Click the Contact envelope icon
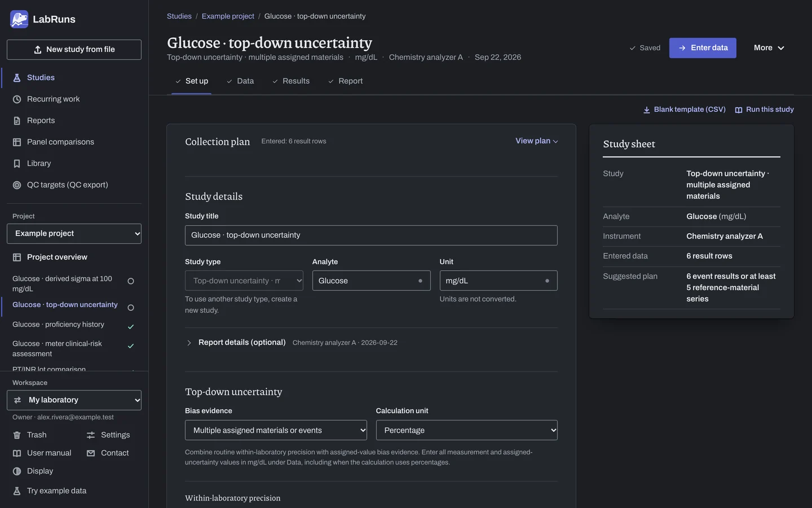The image size is (812, 508). (91, 453)
